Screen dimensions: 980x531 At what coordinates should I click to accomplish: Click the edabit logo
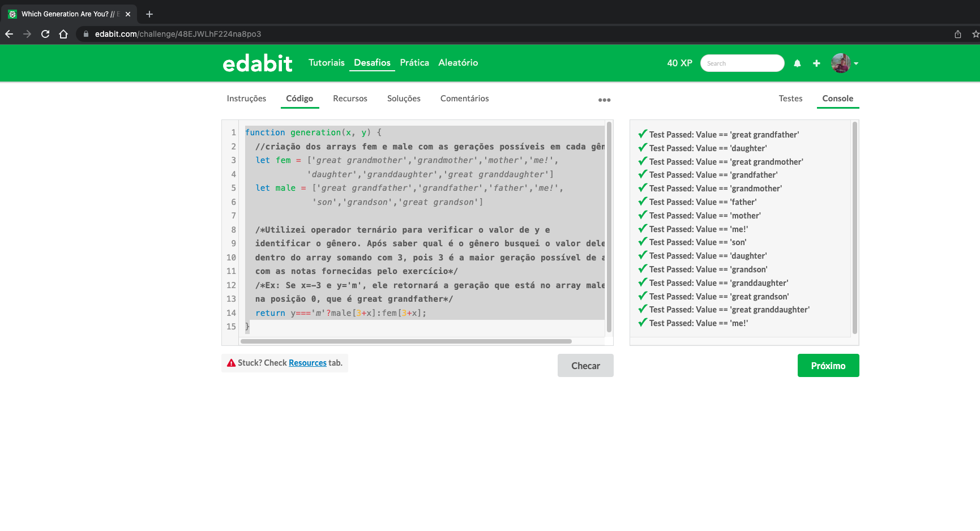[x=257, y=63]
